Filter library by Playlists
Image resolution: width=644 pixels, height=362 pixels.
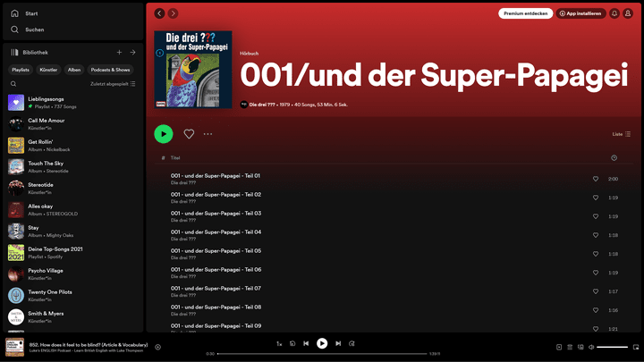pos(21,70)
